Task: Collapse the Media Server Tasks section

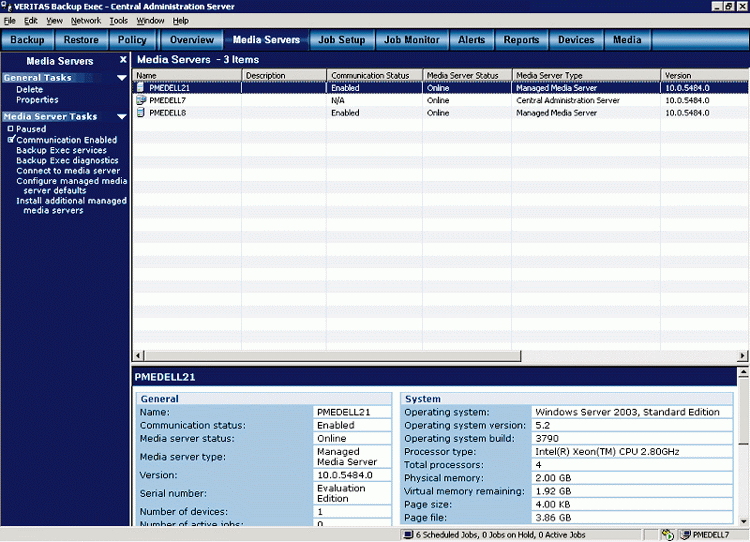Action: coord(122,116)
